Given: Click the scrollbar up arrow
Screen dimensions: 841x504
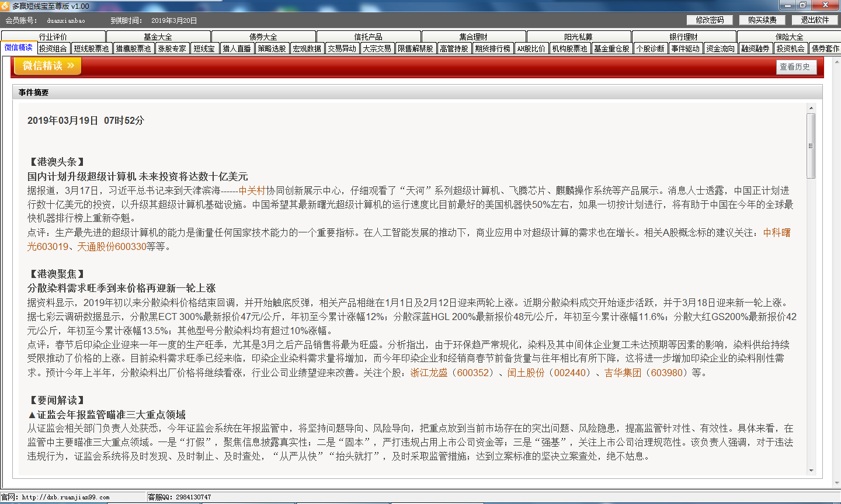Looking at the screenshot, I should 811,108.
